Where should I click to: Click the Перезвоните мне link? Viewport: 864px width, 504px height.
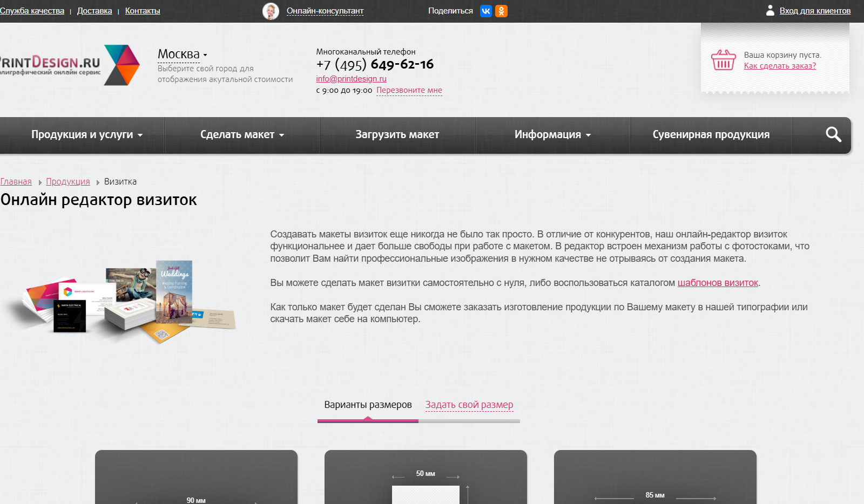pos(409,90)
